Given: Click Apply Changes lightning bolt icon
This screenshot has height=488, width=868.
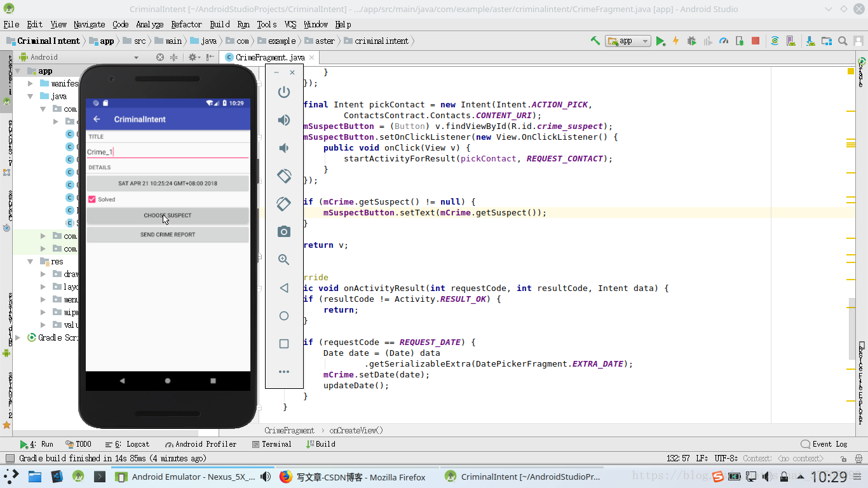Looking at the screenshot, I should click(x=675, y=41).
